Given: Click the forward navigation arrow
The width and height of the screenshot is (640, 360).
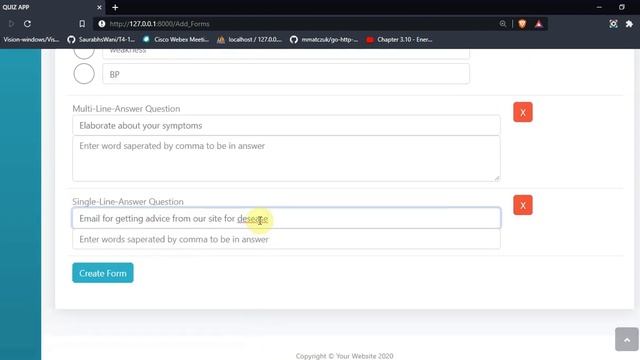Looking at the screenshot, I should pyautogui.click(x=11, y=24).
